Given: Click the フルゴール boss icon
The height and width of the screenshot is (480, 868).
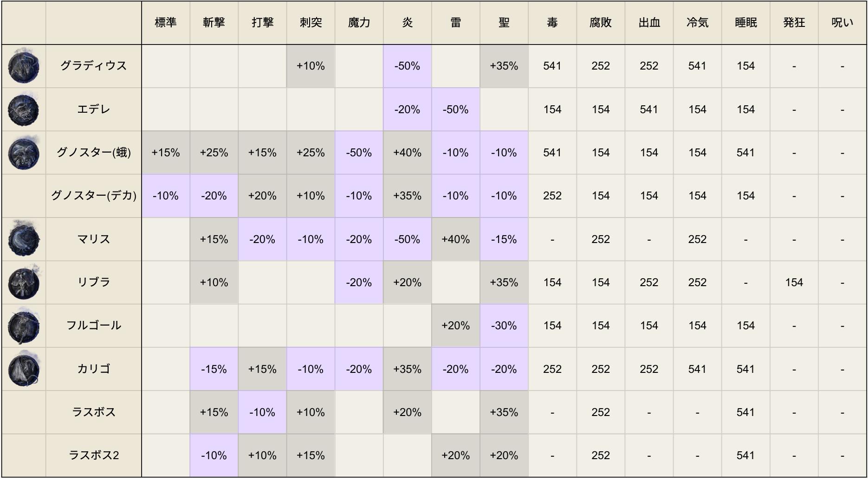Looking at the screenshot, I should [24, 326].
